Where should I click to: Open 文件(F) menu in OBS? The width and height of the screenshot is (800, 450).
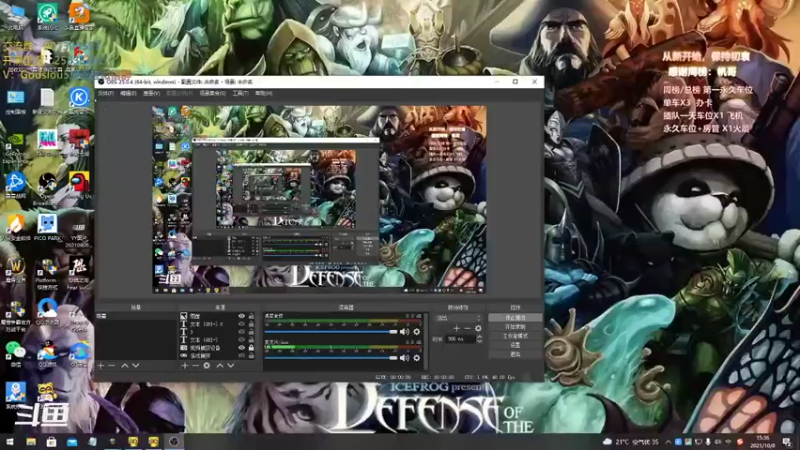point(106,93)
